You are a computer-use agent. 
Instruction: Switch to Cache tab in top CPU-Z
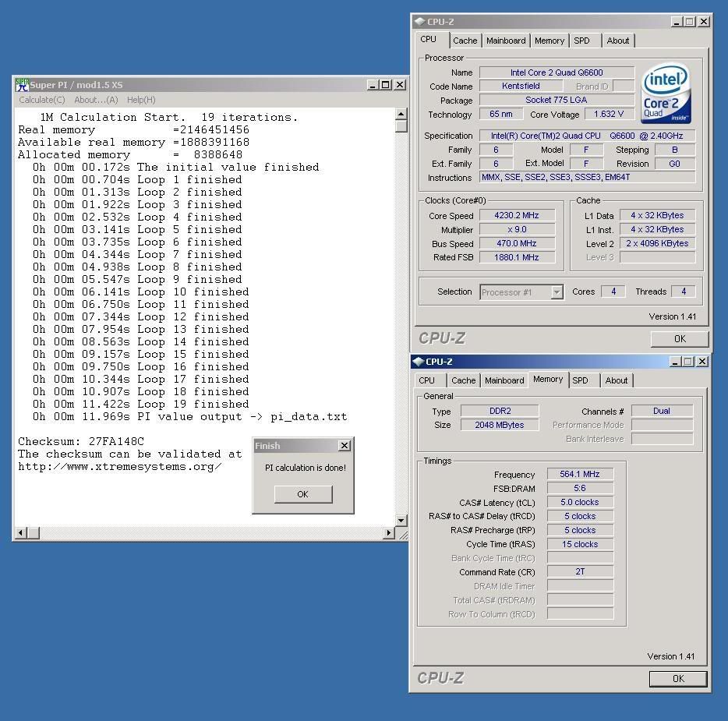pyautogui.click(x=465, y=41)
